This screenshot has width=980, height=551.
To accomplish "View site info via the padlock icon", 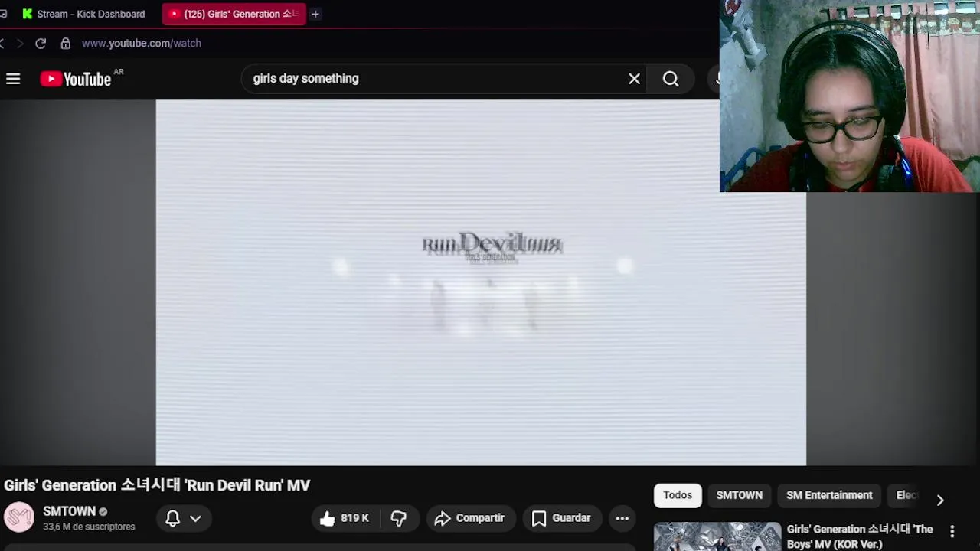I will point(66,44).
